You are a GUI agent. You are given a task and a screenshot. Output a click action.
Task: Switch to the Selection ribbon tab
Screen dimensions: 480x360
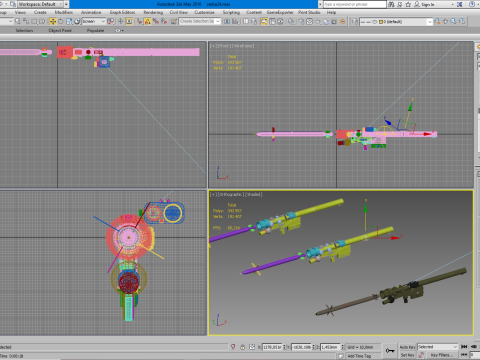[x=24, y=30]
